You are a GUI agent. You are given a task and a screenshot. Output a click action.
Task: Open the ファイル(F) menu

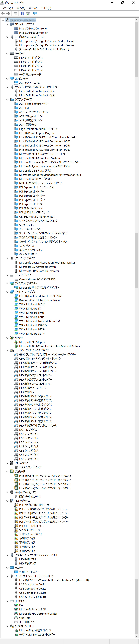[x=8, y=8]
